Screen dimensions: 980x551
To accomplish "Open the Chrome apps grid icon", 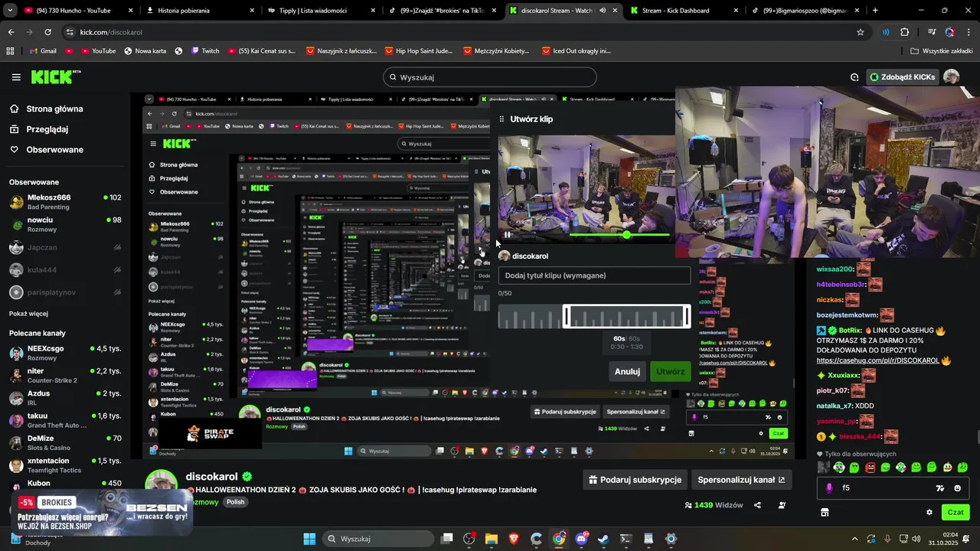I will point(10,51).
